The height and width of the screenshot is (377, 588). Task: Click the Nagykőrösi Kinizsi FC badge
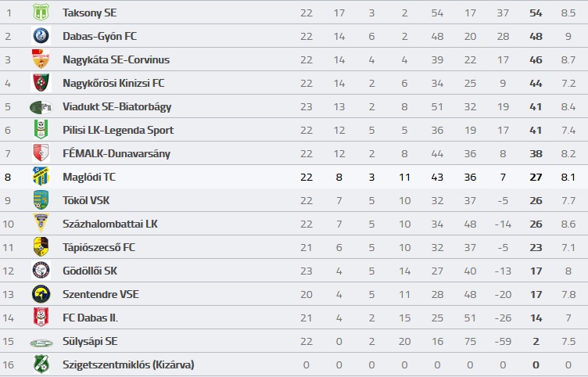(x=41, y=83)
